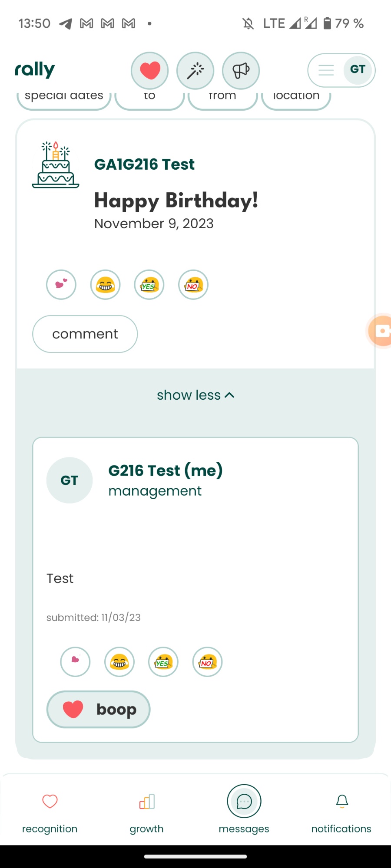Go to rally home via logo

tap(35, 69)
